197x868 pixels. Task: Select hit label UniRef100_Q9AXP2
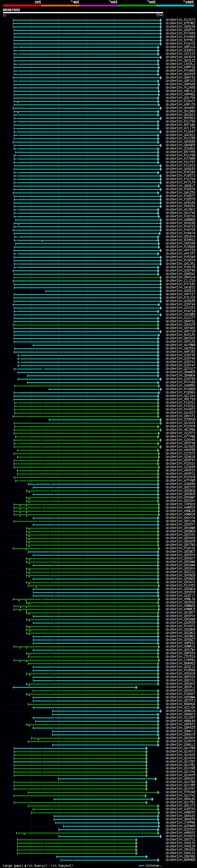[x=180, y=779]
